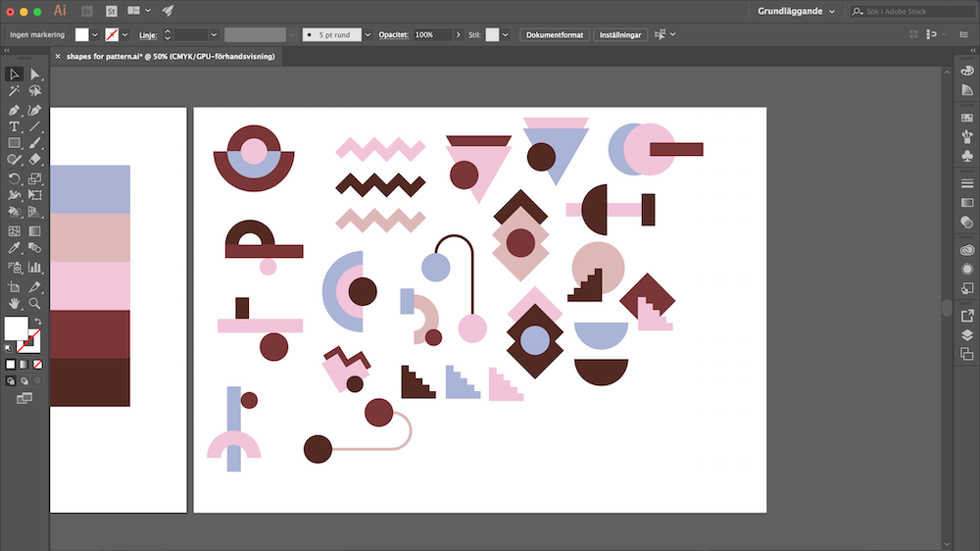
Task: Open Linje stroke panel link
Action: 148,35
